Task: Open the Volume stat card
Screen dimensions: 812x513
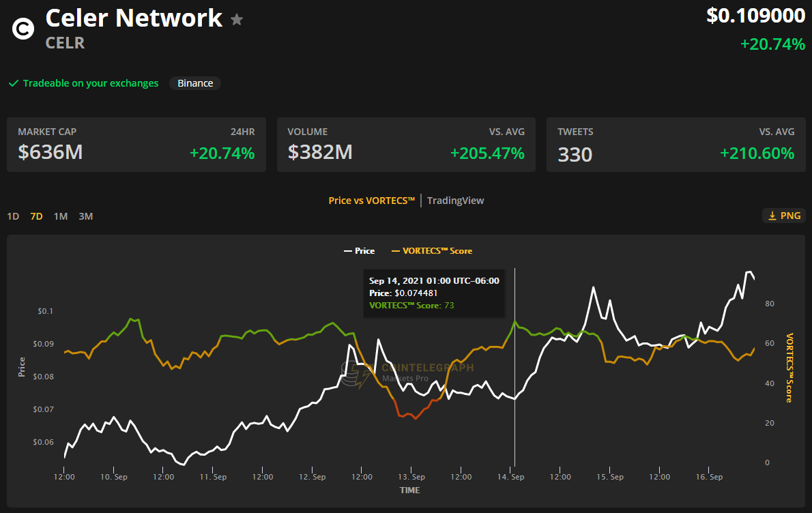Action: (x=406, y=145)
